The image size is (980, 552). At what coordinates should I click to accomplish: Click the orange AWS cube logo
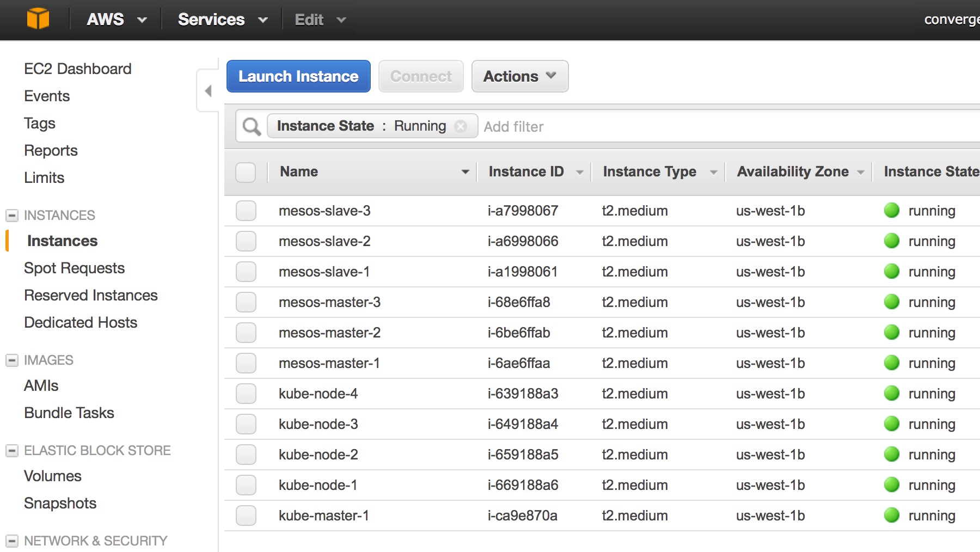point(38,19)
